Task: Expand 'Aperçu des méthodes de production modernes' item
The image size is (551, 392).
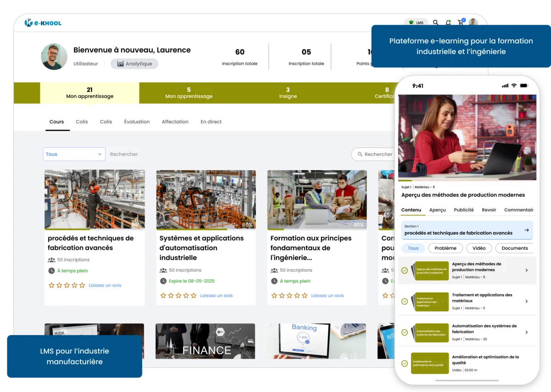Action: point(527,270)
